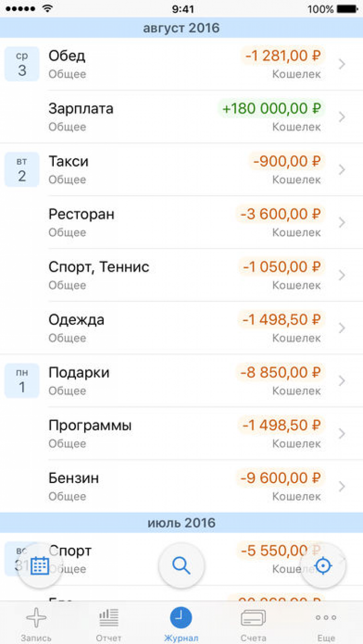The width and height of the screenshot is (363, 644).
Task: Open details chevron for Такси entry
Action: coord(342,170)
